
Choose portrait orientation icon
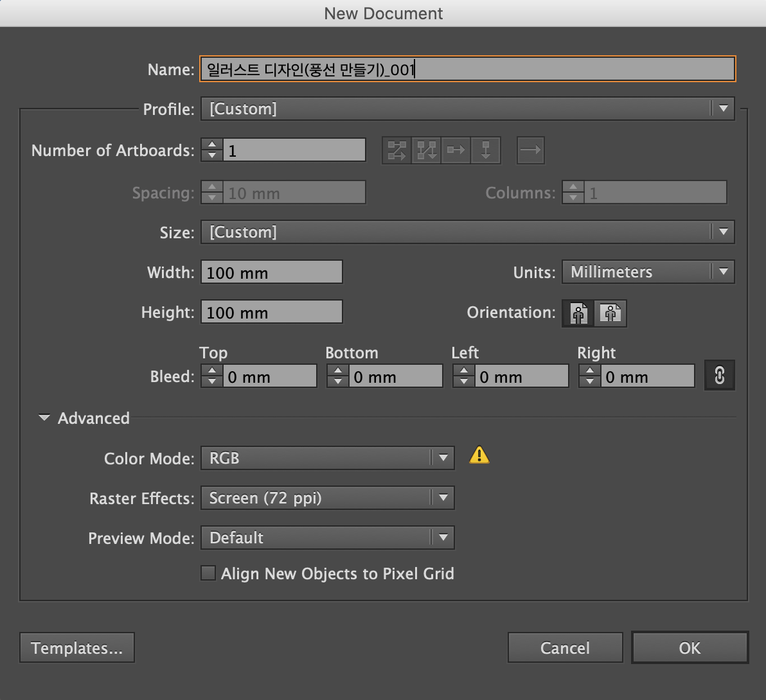(578, 313)
